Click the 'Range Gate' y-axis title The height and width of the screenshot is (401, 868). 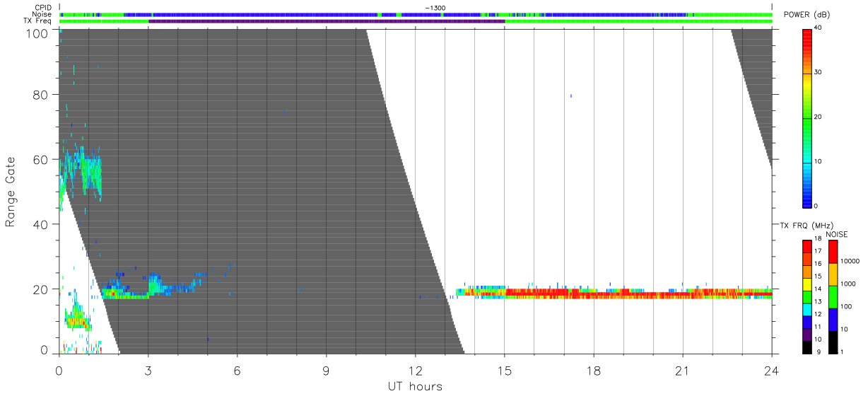click(x=11, y=192)
